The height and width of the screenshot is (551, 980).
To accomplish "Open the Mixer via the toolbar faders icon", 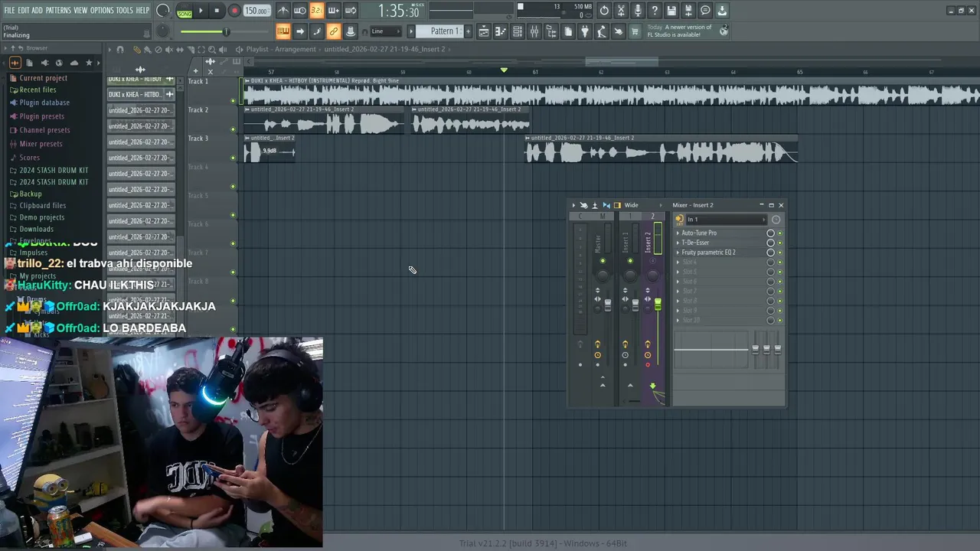I will 534,31.
